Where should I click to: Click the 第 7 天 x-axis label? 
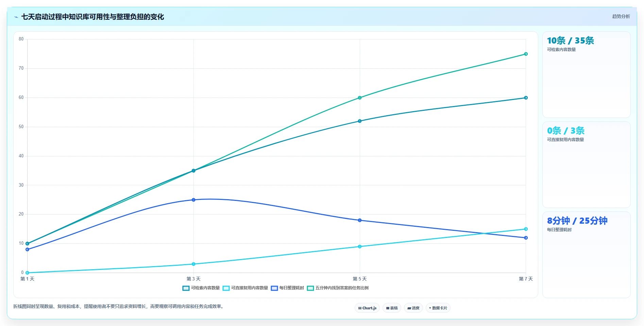point(526,279)
